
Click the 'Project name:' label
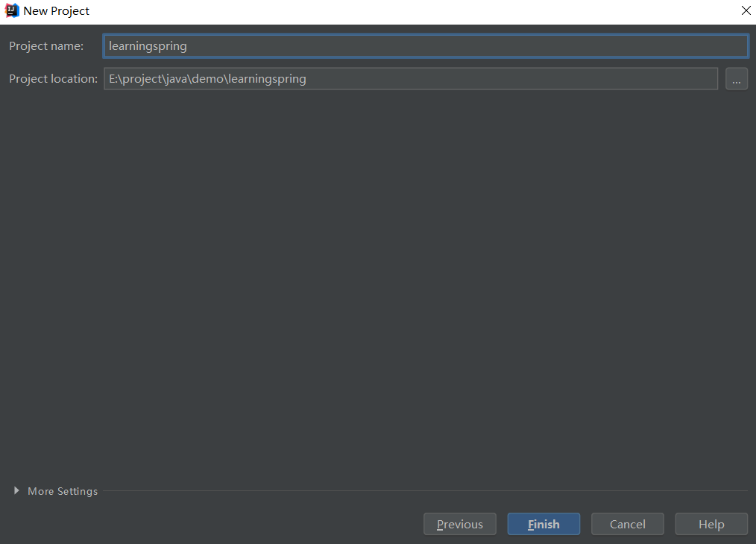[46, 46]
